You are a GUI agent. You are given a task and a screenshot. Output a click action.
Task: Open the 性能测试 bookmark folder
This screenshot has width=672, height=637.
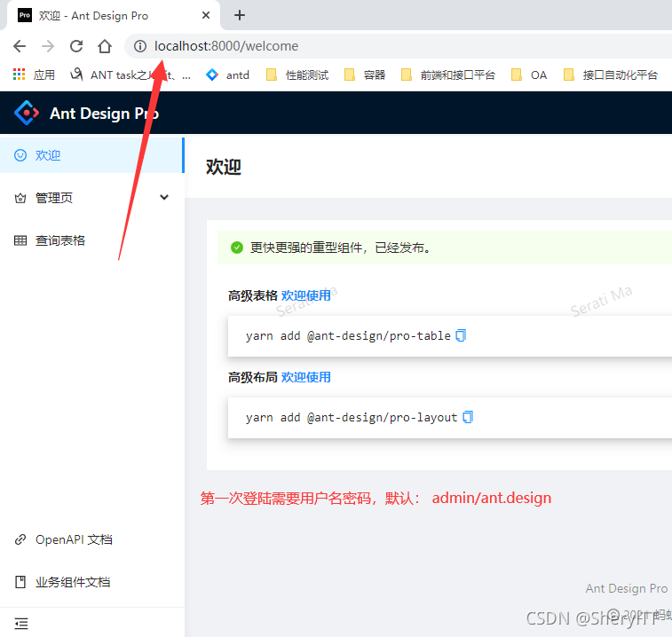coord(297,75)
